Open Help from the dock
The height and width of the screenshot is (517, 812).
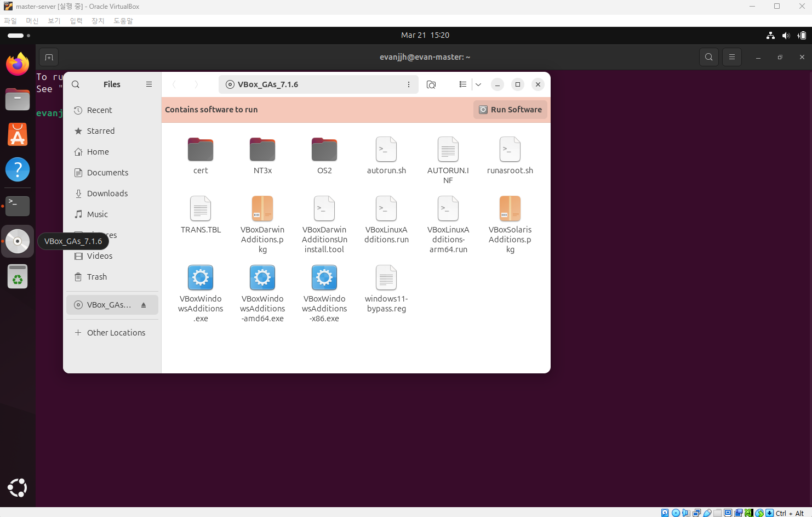coord(18,169)
